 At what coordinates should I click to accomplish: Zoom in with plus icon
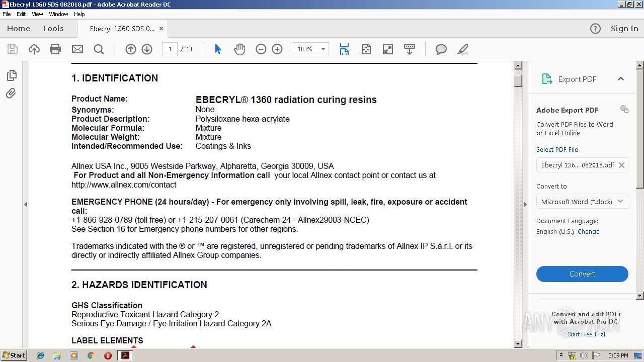(x=277, y=49)
